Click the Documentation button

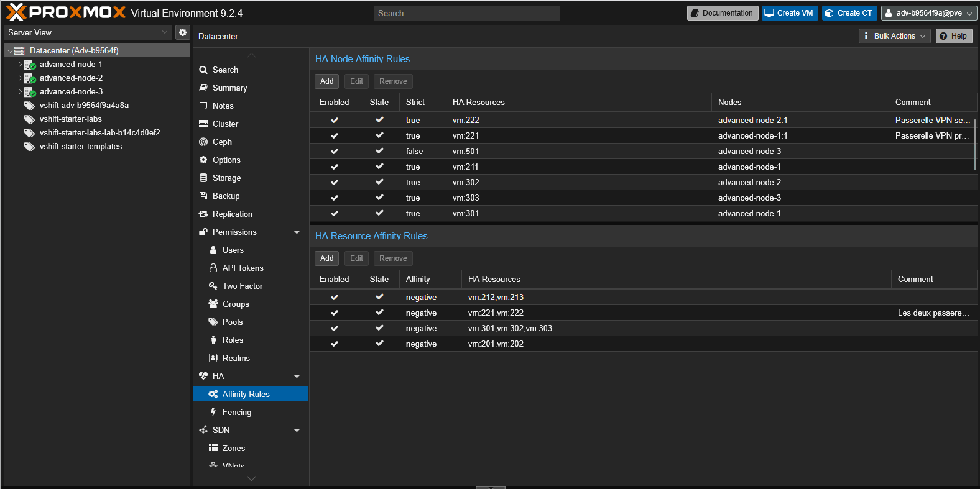tap(722, 13)
